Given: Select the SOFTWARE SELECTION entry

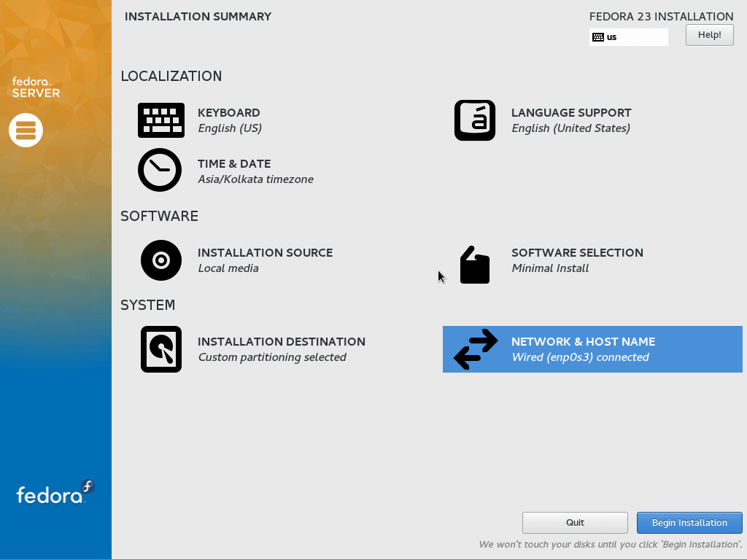Looking at the screenshot, I should tap(577, 253).
